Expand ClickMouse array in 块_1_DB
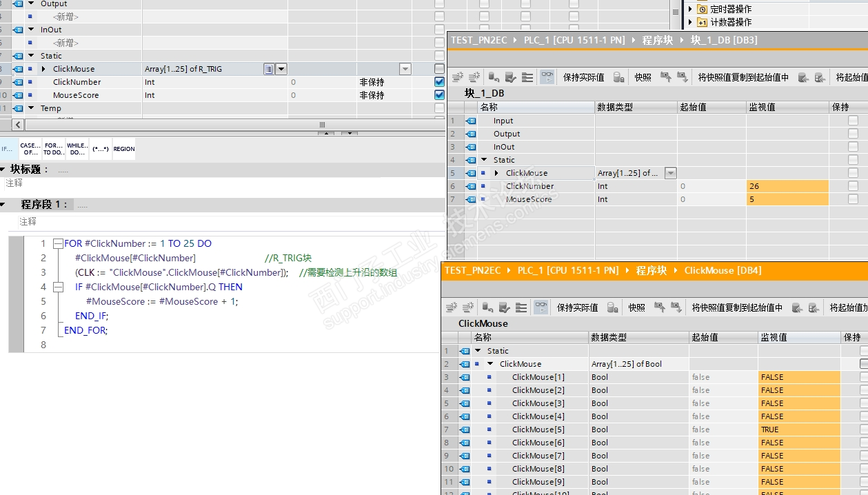868x495 pixels. pos(496,173)
